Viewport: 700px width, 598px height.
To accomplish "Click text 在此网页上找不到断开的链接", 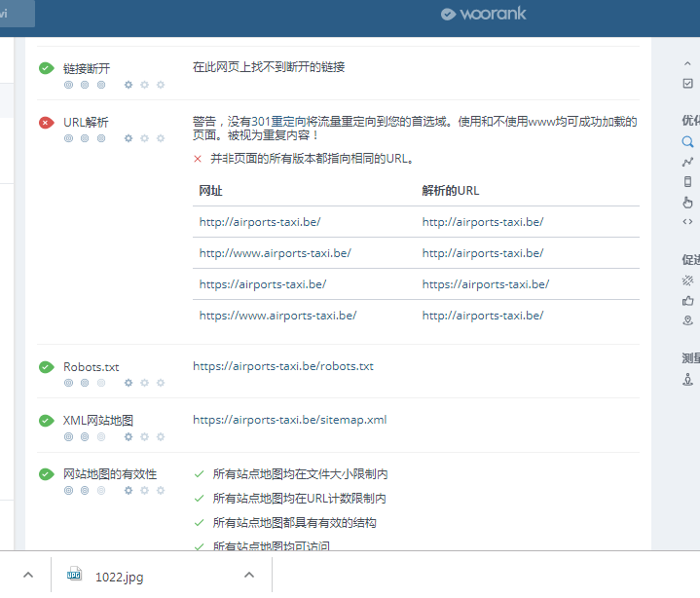I will (x=269, y=67).
